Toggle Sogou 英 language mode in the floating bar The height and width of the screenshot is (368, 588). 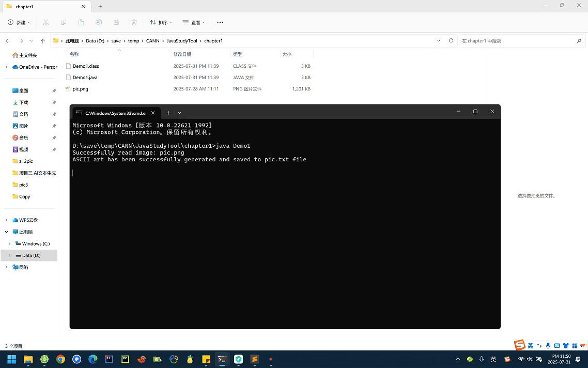pyautogui.click(x=530, y=345)
